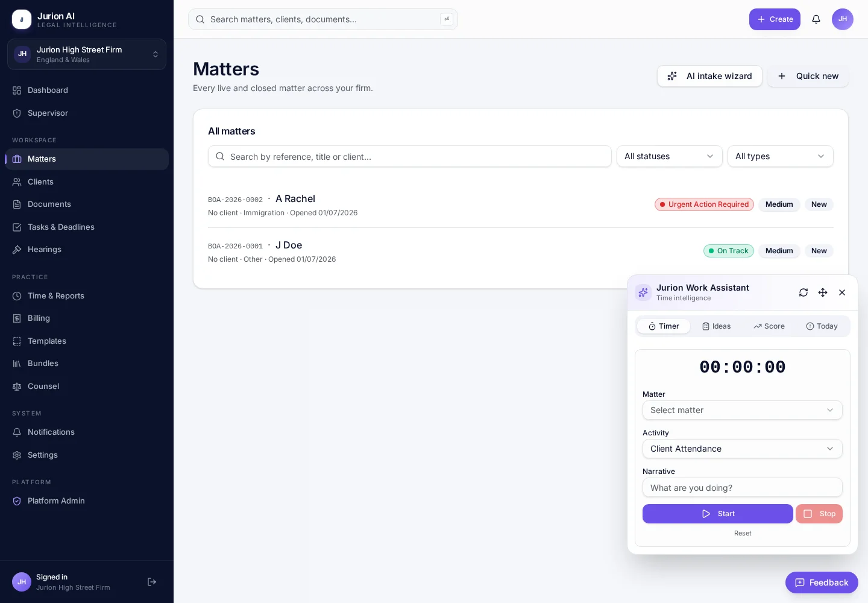Open the J Doe matter
The image size is (868, 603).
(x=289, y=245)
